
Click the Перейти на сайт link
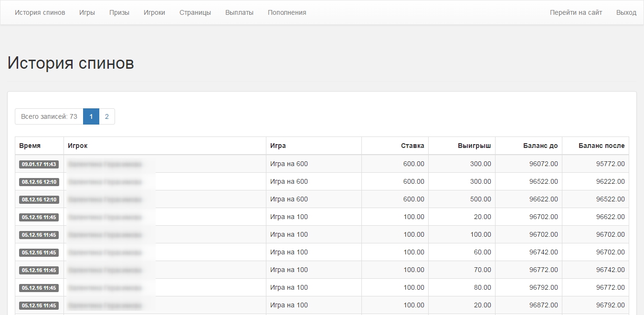(x=576, y=12)
